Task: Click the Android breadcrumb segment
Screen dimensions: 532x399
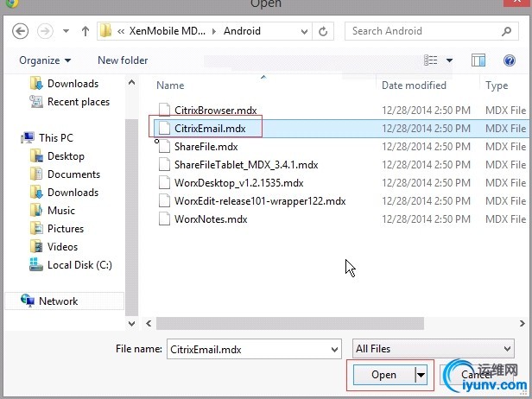Action: (242, 31)
